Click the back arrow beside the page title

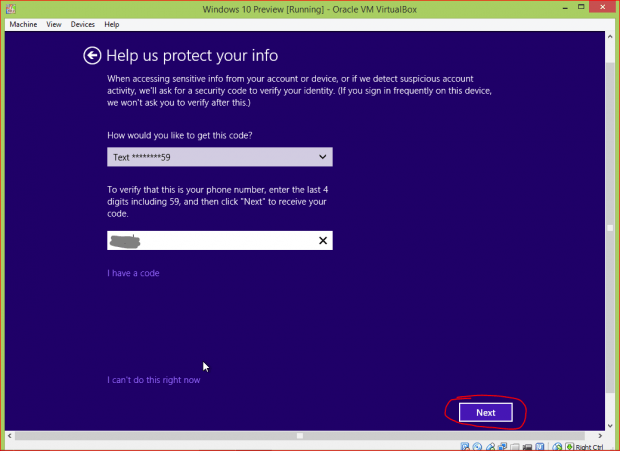click(92, 55)
